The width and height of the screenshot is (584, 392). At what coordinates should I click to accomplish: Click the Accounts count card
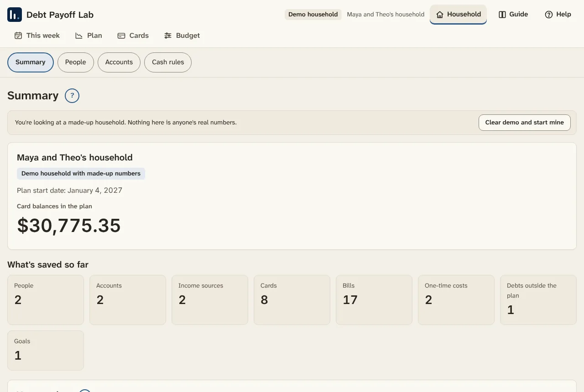point(128,300)
